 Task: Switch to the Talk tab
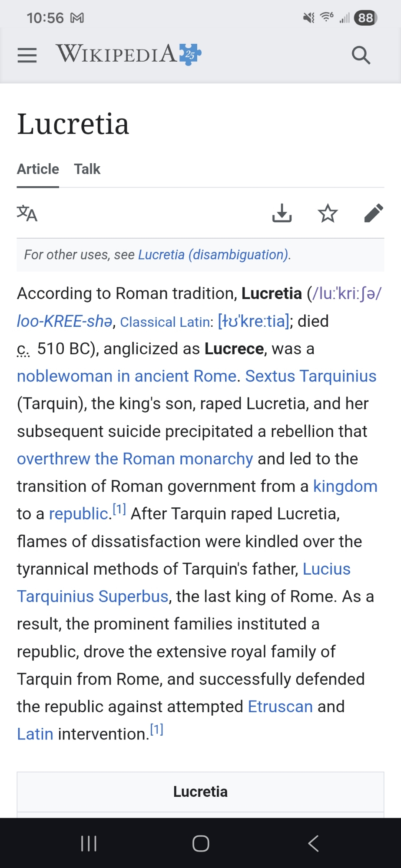click(x=87, y=169)
